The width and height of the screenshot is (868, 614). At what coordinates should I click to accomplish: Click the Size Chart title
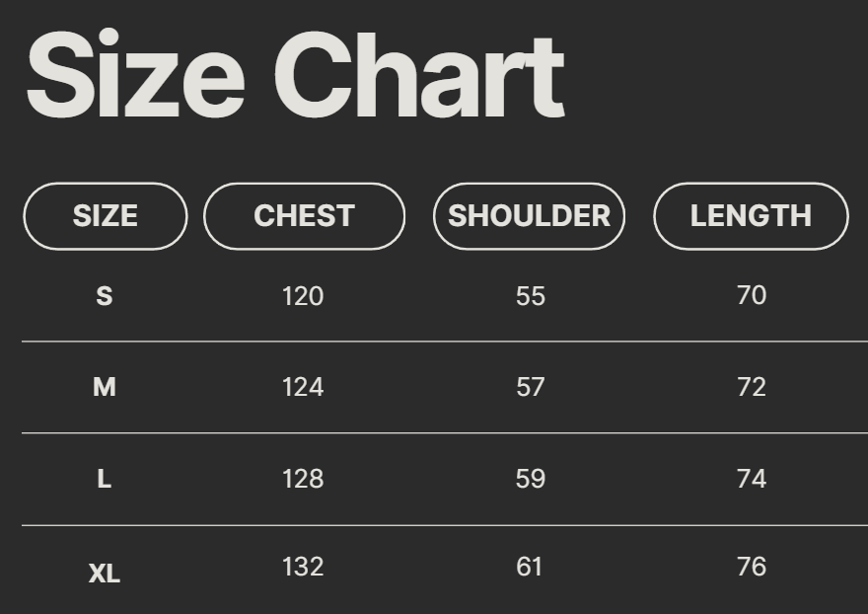click(295, 76)
